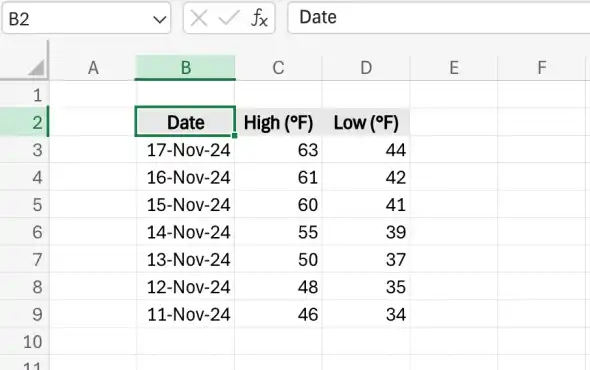Select the 11-Nov-24 cell
Viewport: 590px width, 370px height.
coord(186,314)
